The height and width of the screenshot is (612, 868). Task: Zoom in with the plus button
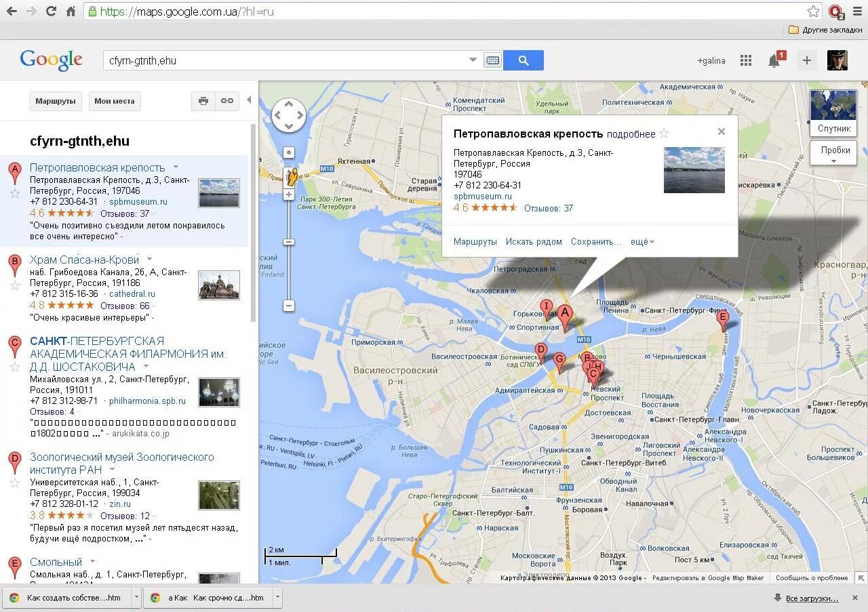[x=288, y=195]
